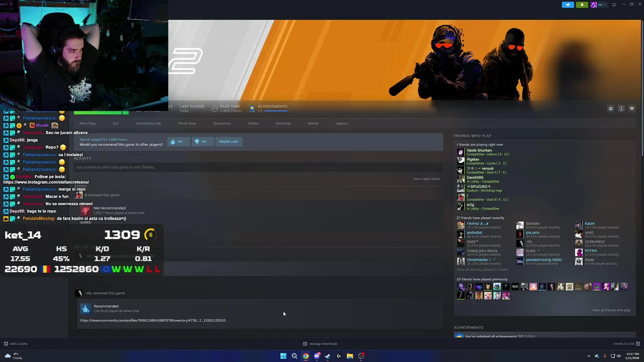
Task: Open Manage Downloads in bottom bar
Action: (320, 344)
